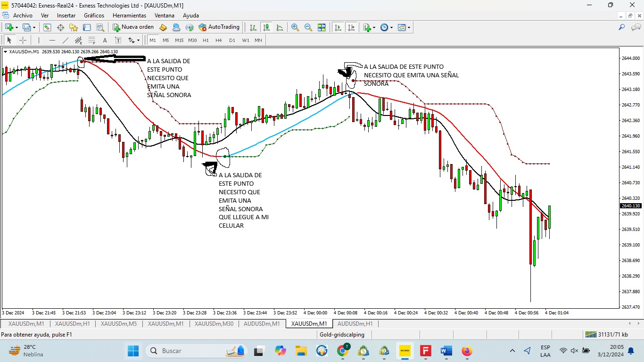Zoom in on the chart
The image size is (644, 362).
click(295, 27)
